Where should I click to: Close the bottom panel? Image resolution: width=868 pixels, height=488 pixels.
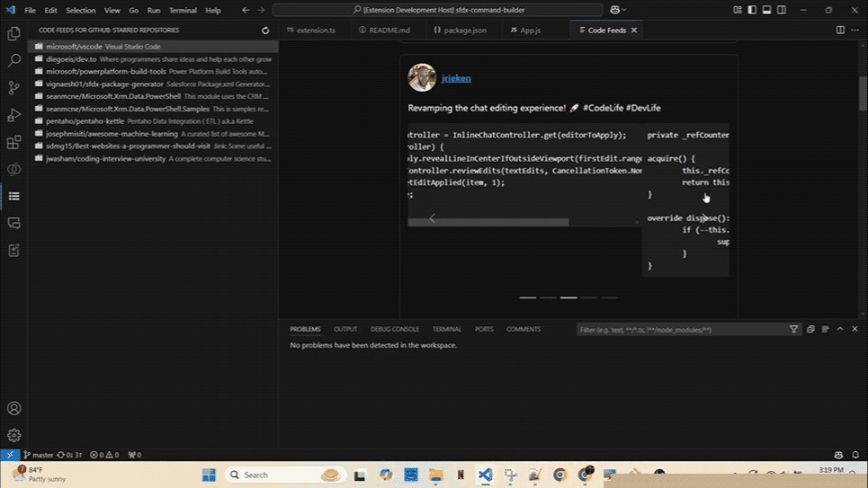pos(855,329)
